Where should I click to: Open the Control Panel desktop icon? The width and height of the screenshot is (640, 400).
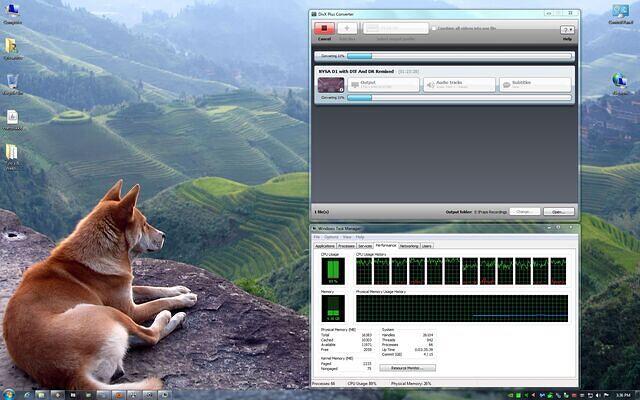pyautogui.click(x=621, y=12)
